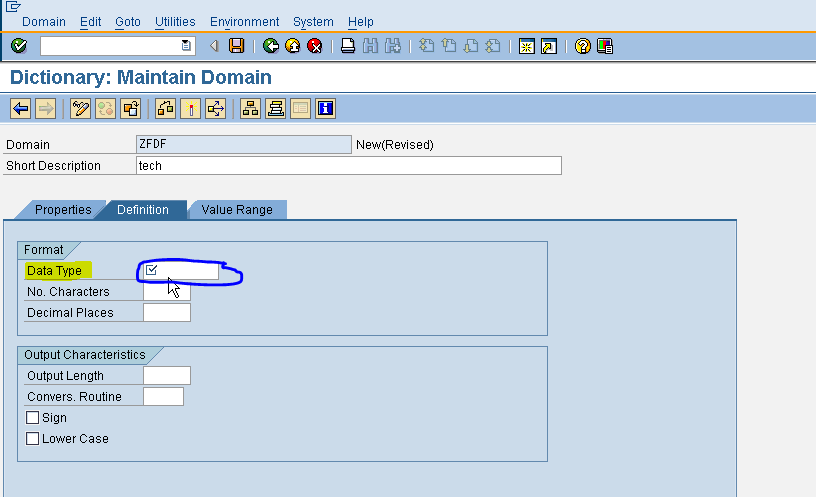Click the blue Information 'i' icon
816x497 pixels.
coord(325,109)
